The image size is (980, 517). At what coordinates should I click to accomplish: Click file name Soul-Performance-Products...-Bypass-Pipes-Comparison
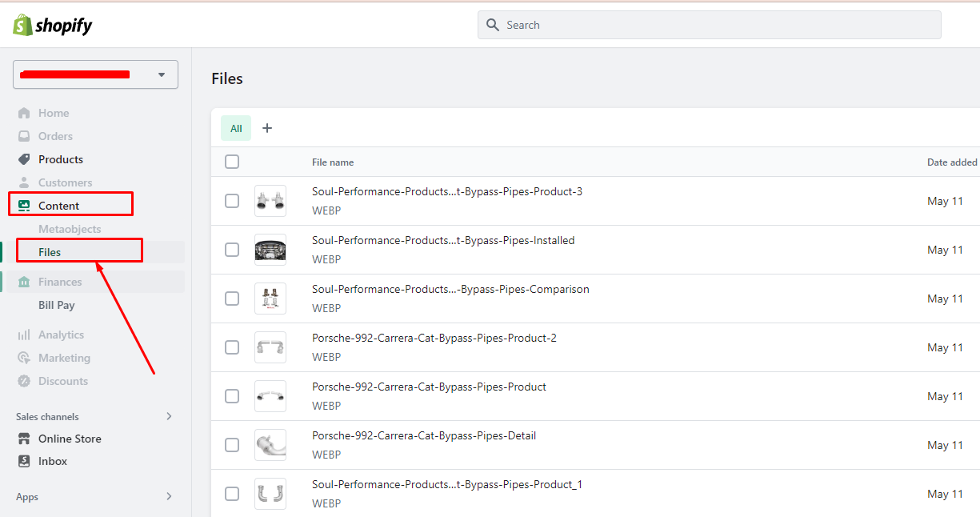click(x=450, y=289)
